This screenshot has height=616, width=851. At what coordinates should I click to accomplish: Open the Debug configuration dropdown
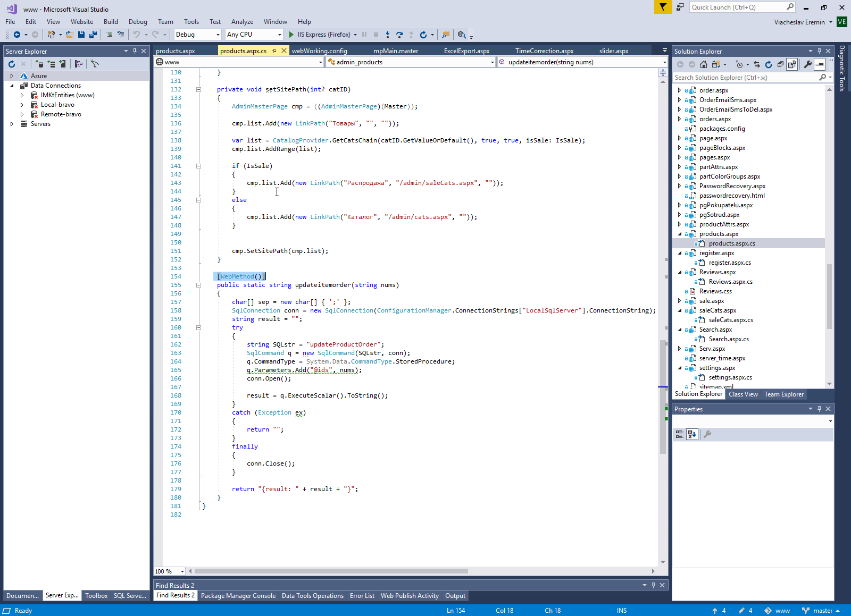tap(218, 35)
